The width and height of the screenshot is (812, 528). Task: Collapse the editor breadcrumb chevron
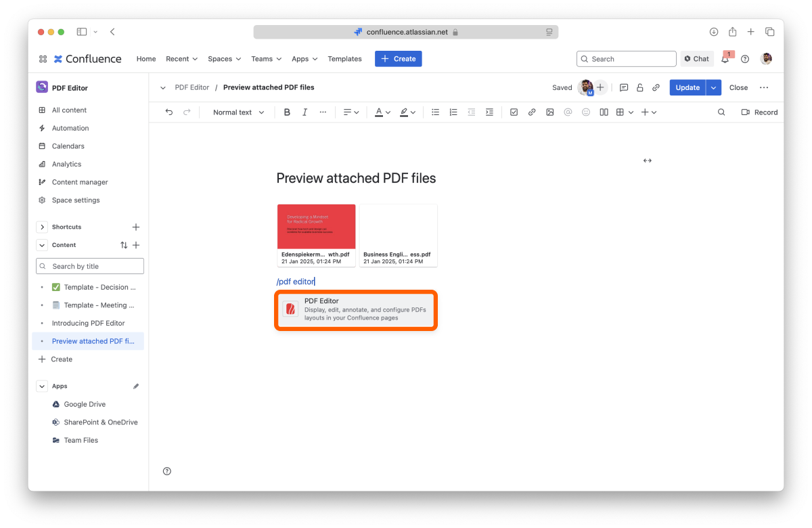coord(163,88)
